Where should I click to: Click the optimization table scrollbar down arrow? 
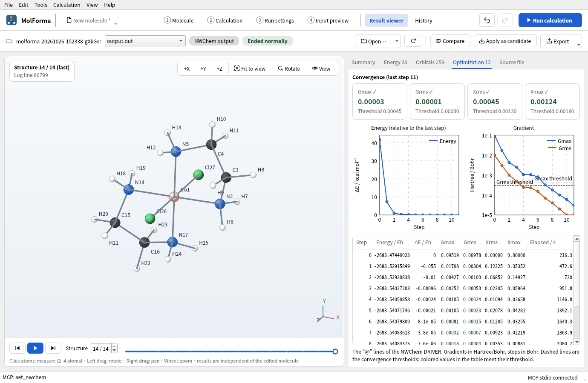click(x=577, y=342)
